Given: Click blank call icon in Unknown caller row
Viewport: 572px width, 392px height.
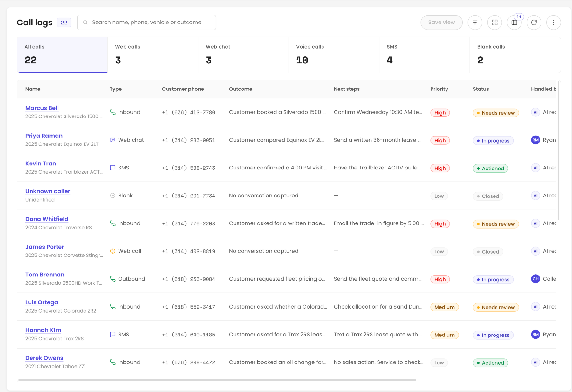Looking at the screenshot, I should coord(112,196).
